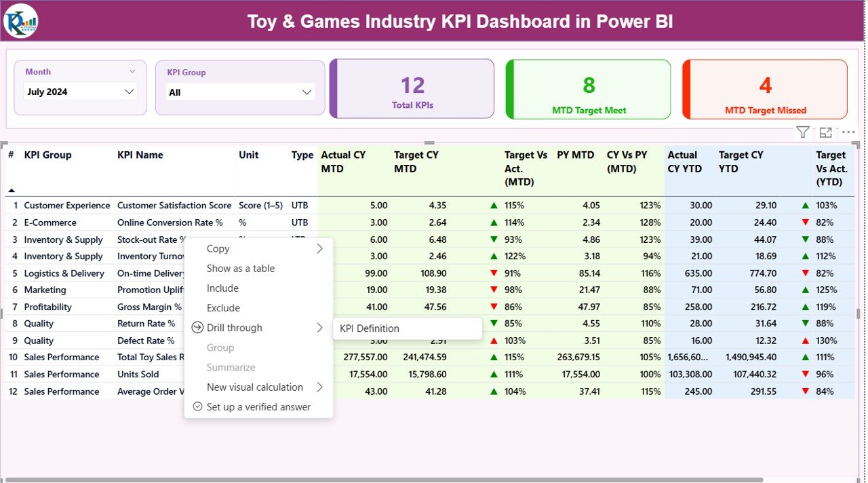The height and width of the screenshot is (483, 868).
Task: Open the filter funnel icon above the table
Action: tap(802, 132)
